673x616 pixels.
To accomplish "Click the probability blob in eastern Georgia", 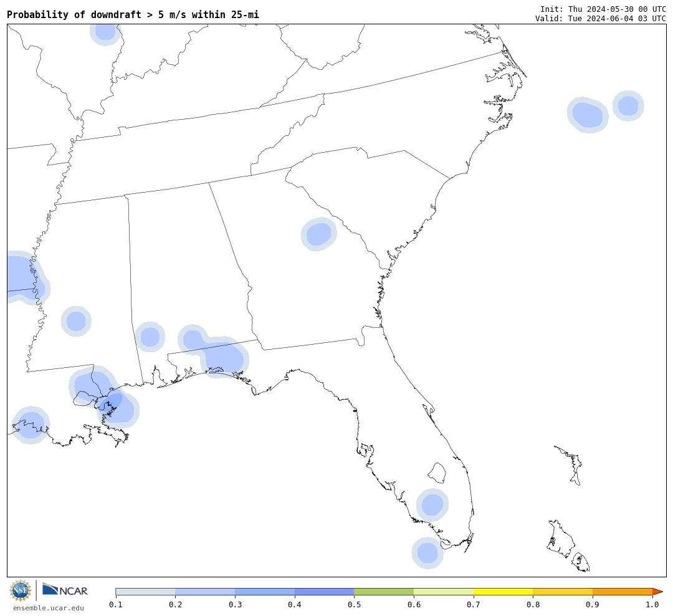I will [319, 234].
